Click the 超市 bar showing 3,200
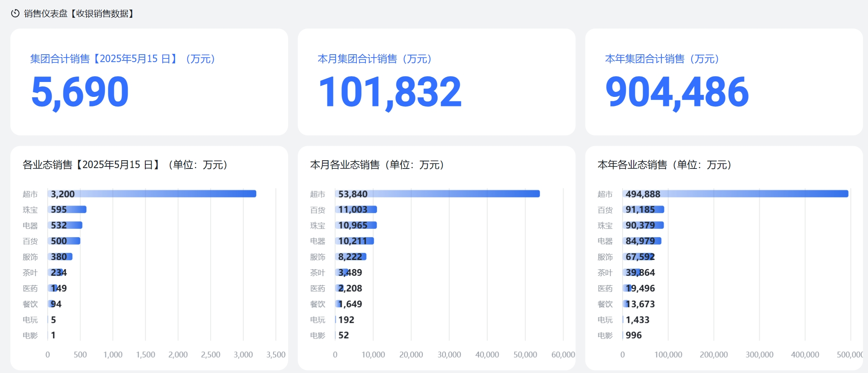 click(x=152, y=194)
